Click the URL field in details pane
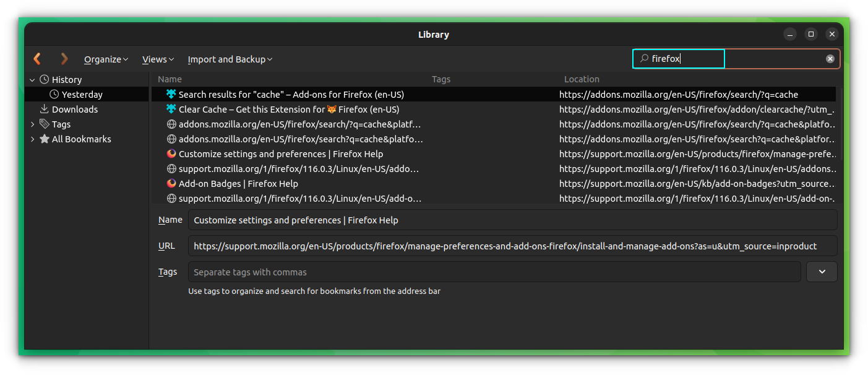Viewport: 868px width, 375px height. (512, 246)
